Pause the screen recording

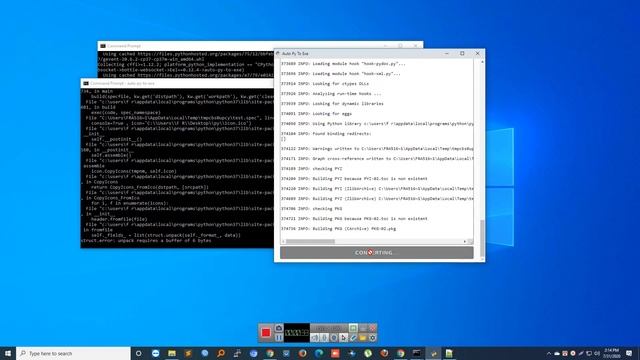pos(279,338)
